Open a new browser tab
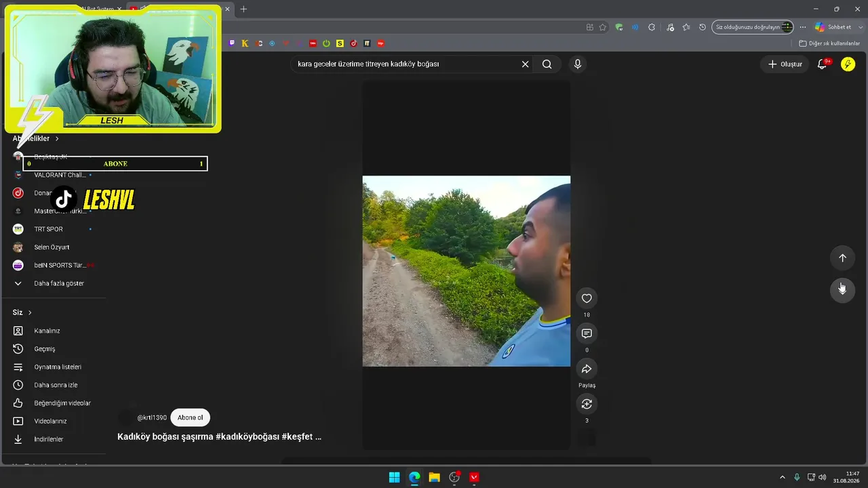The height and width of the screenshot is (488, 868). pyautogui.click(x=243, y=9)
